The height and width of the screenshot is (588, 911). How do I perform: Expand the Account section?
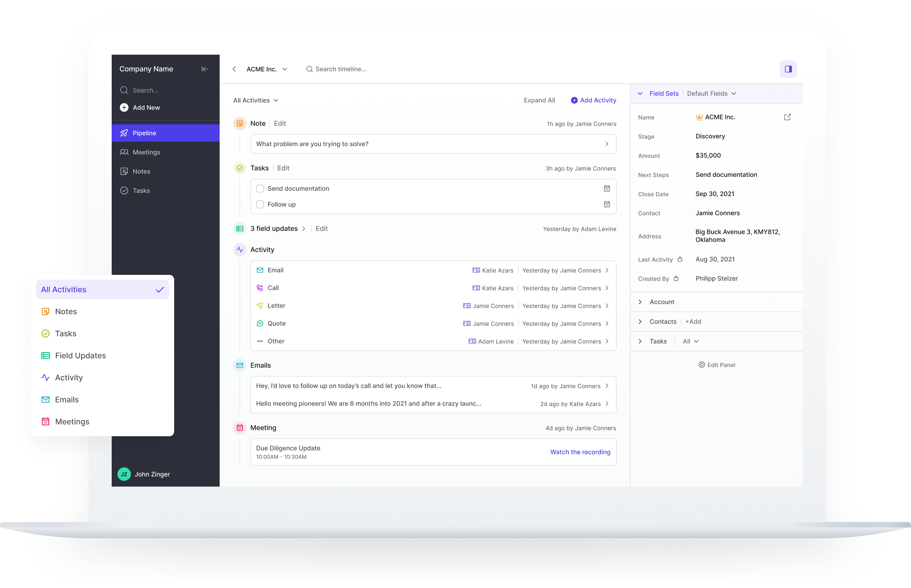640,302
